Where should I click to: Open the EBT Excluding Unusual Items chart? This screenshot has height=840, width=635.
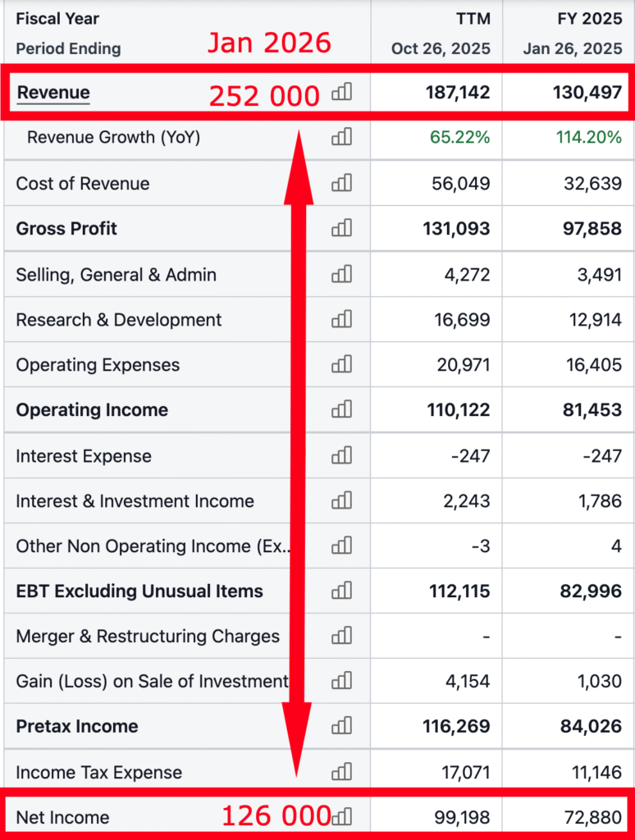pos(341,591)
